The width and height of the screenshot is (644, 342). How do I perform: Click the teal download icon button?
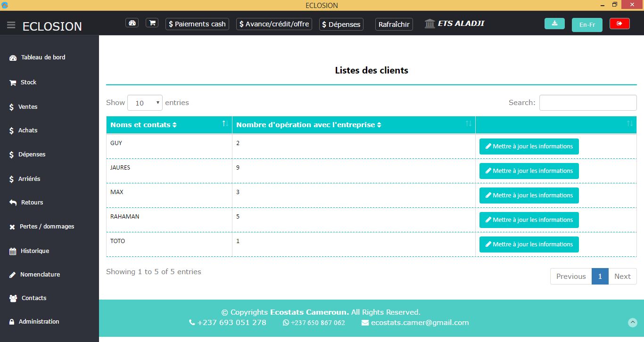click(554, 24)
